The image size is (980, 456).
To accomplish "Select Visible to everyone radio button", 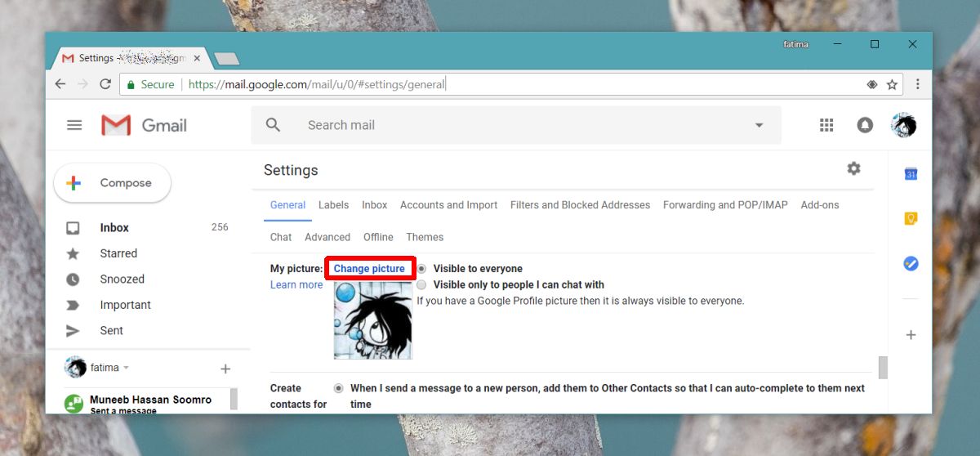I will coord(421,269).
